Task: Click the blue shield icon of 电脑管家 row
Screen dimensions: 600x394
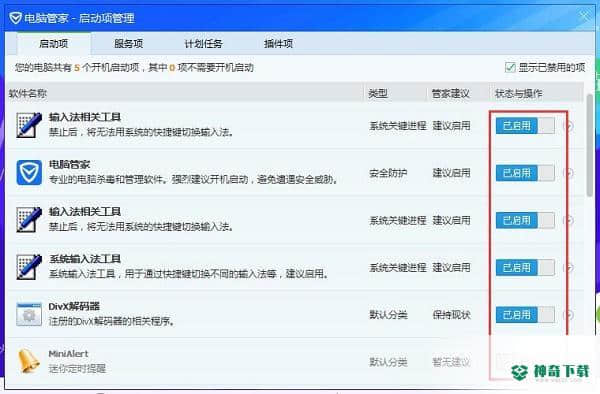Action: coord(29,173)
